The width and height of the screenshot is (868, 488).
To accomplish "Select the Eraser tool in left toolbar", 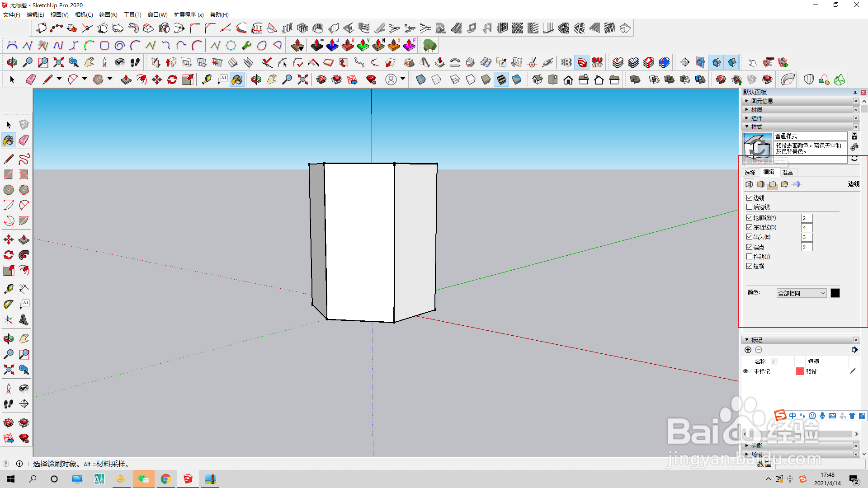I will [x=24, y=141].
